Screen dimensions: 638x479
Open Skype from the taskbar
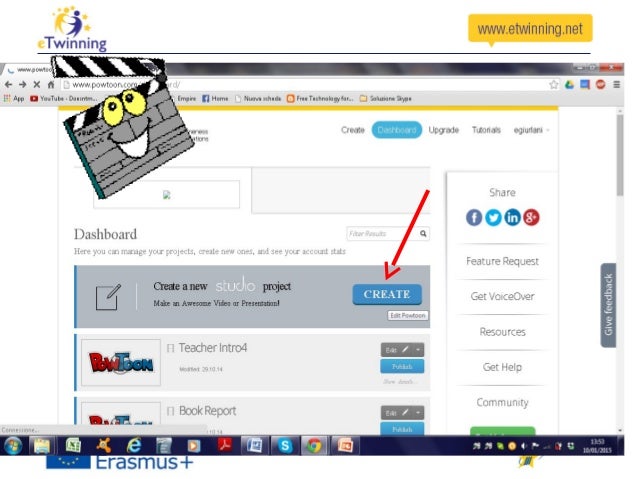285,446
